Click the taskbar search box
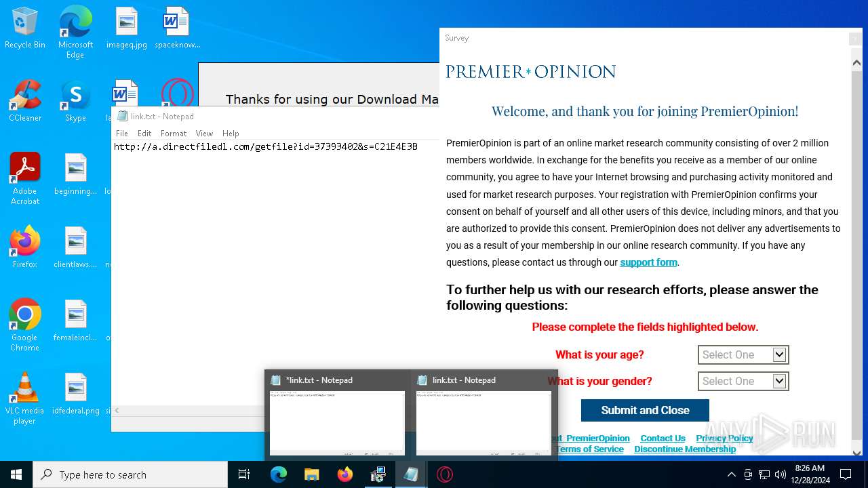 coord(130,474)
